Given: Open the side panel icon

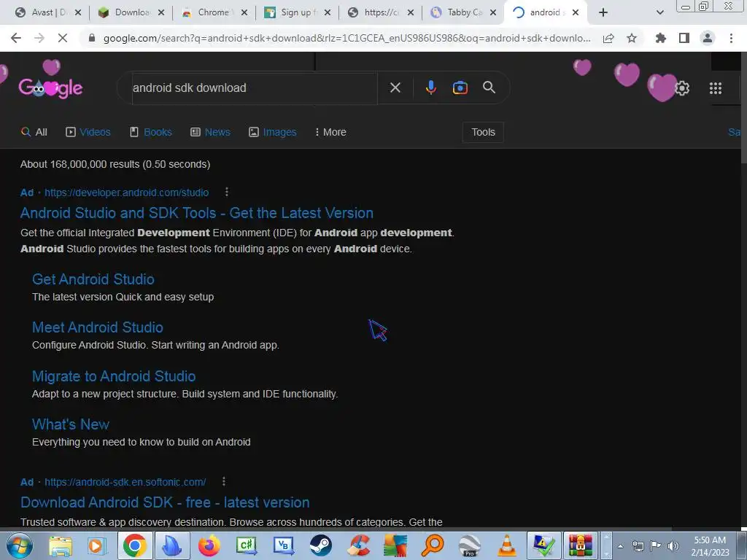Looking at the screenshot, I should [x=684, y=38].
